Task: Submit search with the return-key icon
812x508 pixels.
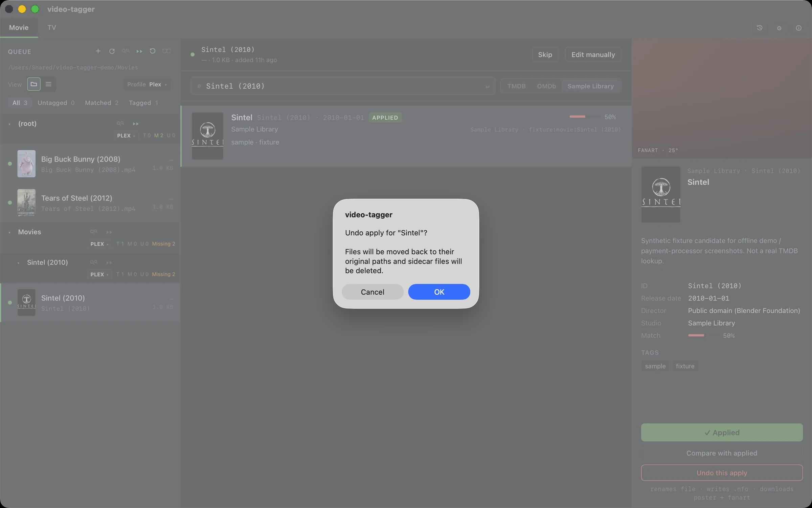Action: click(x=488, y=87)
